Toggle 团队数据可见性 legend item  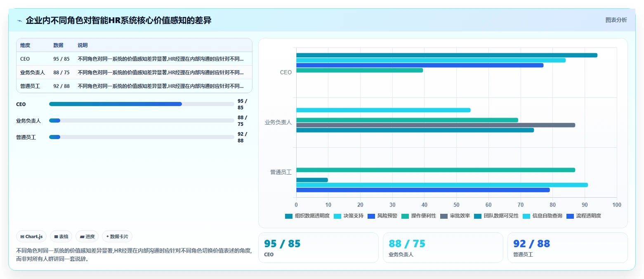click(x=496, y=216)
